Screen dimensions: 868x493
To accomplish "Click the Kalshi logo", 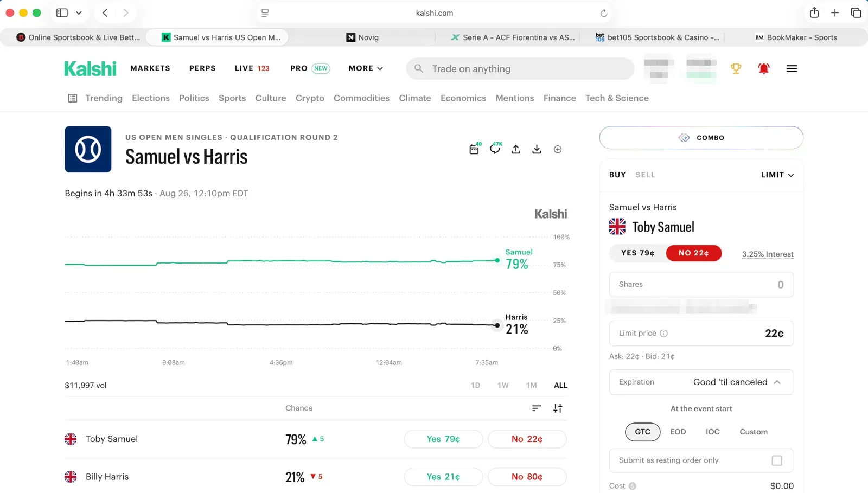I will tap(90, 68).
